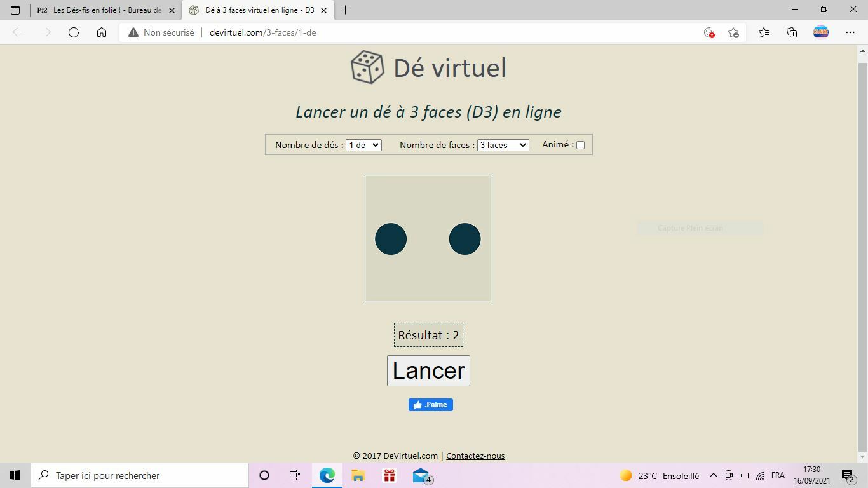Open File Explorer from the taskbar
The width and height of the screenshot is (868, 488).
(x=358, y=475)
